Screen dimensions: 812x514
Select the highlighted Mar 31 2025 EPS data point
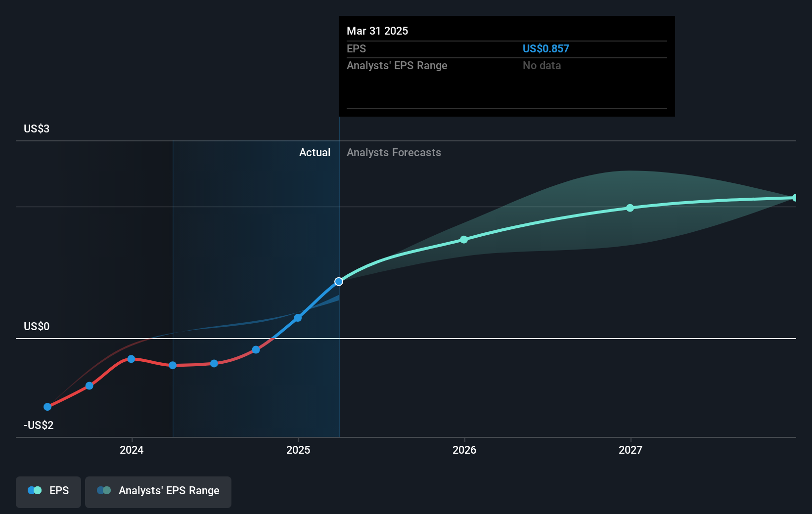coord(339,282)
